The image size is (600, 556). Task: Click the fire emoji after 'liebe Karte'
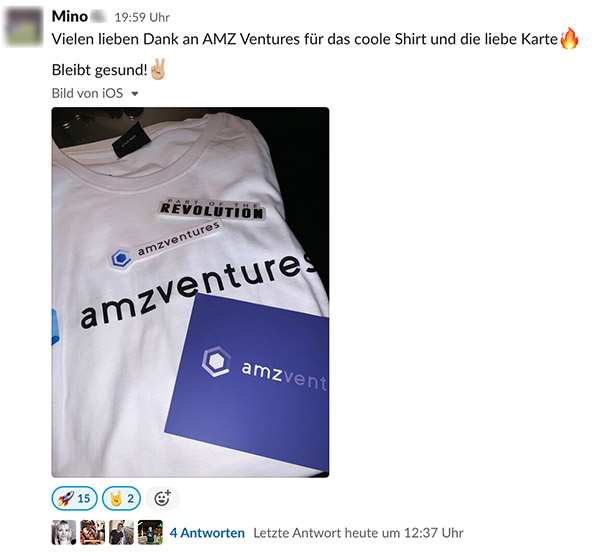(x=569, y=38)
